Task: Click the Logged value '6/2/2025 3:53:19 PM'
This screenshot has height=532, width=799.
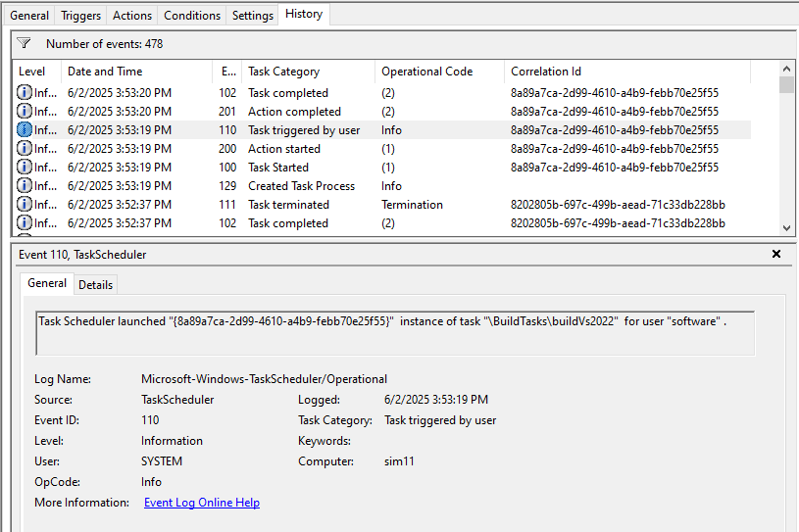Action: pyautogui.click(x=436, y=400)
